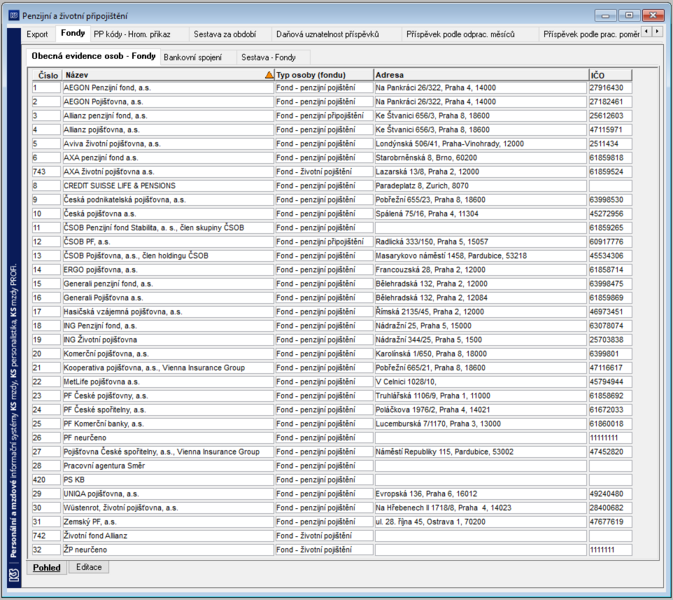Select row Aviva životní pojišťovna, a.s.
Screen dimensions: 673x600
point(332,144)
